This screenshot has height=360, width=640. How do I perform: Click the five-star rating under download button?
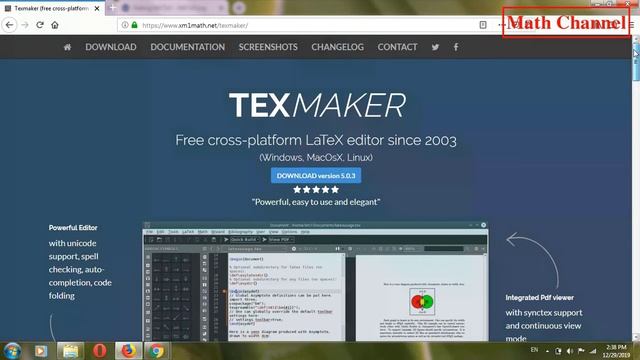(x=316, y=190)
